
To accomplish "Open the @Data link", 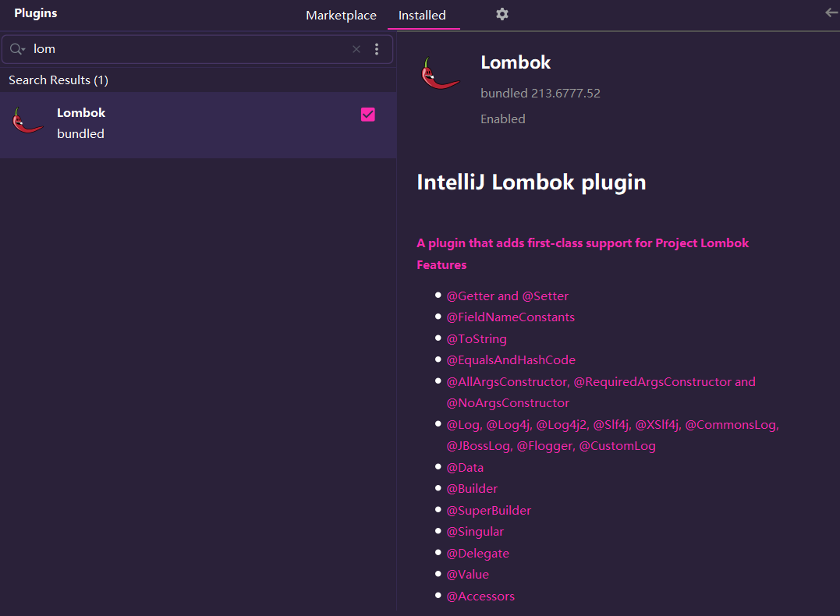I will [465, 468].
